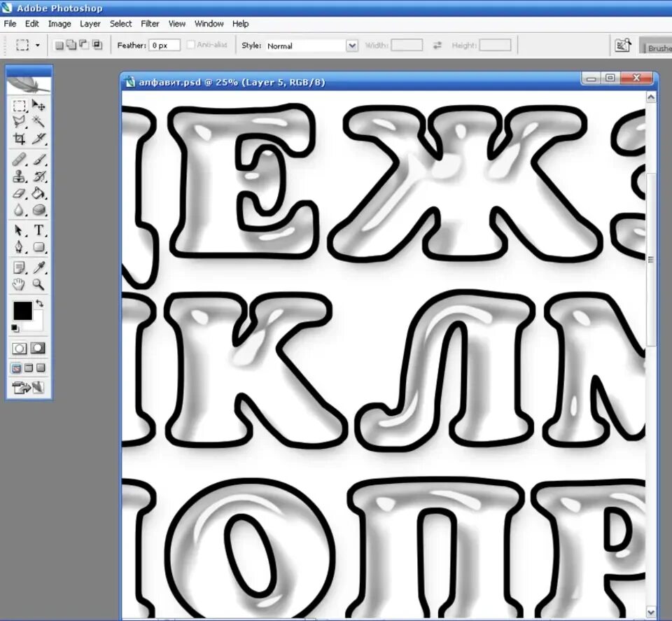Select the Notes tool
This screenshot has height=621, width=672.
(19, 268)
